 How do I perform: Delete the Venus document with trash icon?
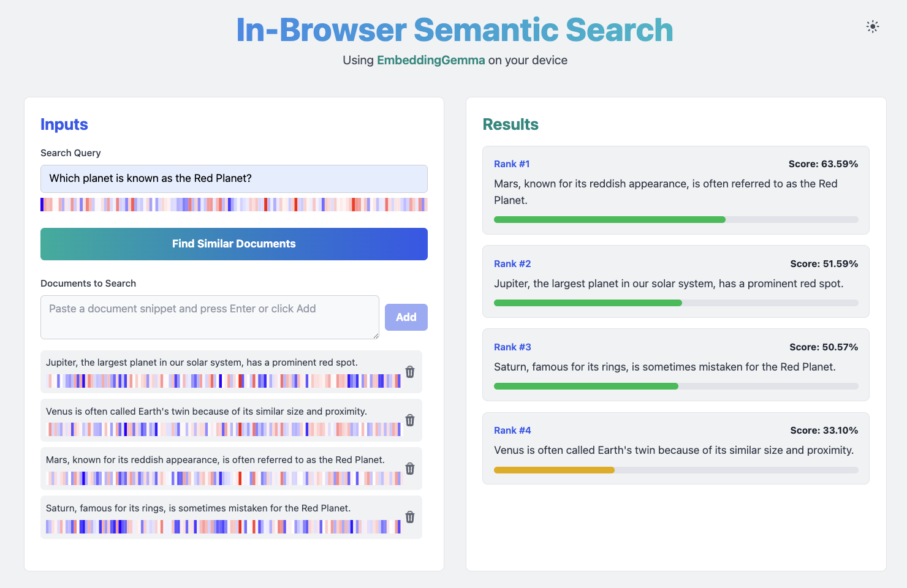pyautogui.click(x=410, y=420)
